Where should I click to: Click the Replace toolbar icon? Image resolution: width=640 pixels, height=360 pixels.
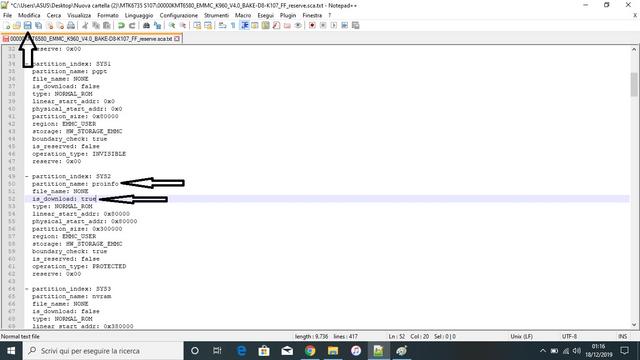point(157,25)
